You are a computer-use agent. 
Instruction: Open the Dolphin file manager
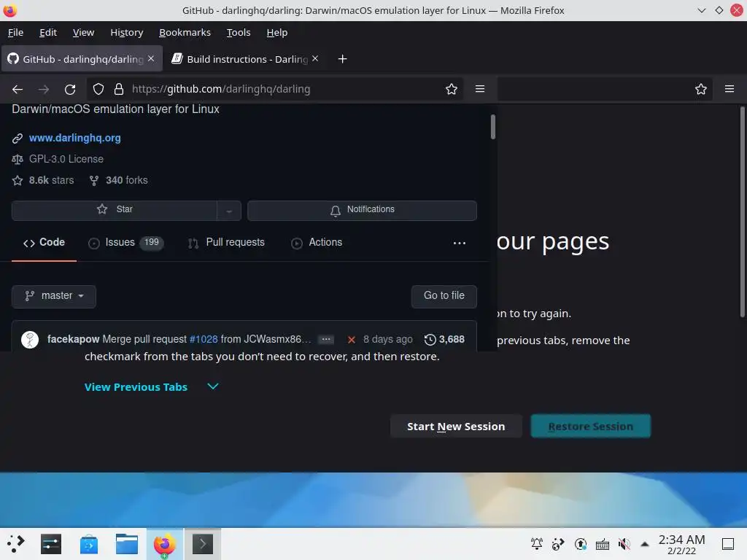(x=127, y=544)
